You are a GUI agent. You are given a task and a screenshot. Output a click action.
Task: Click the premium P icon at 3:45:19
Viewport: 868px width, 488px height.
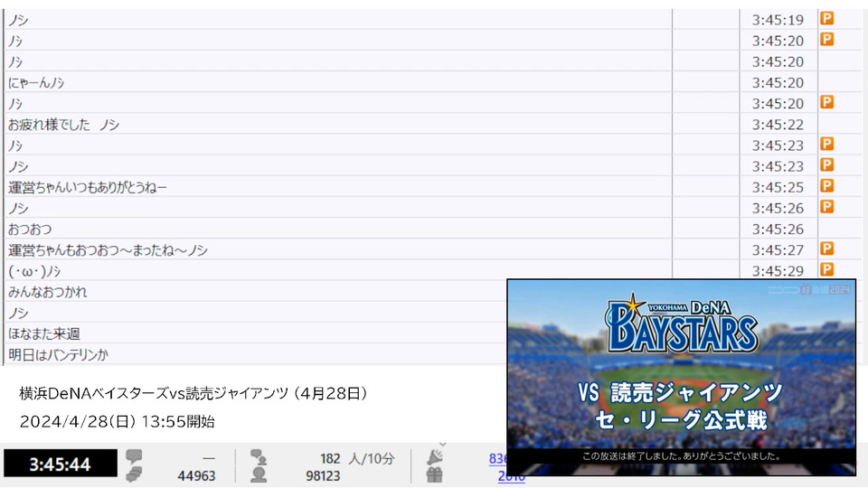point(827,18)
